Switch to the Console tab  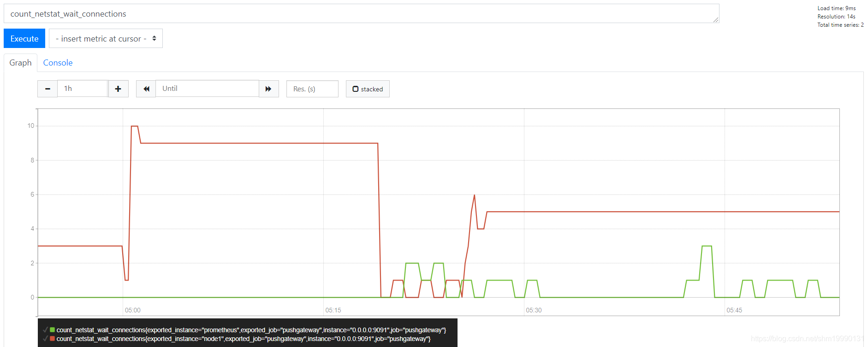pyautogui.click(x=58, y=63)
